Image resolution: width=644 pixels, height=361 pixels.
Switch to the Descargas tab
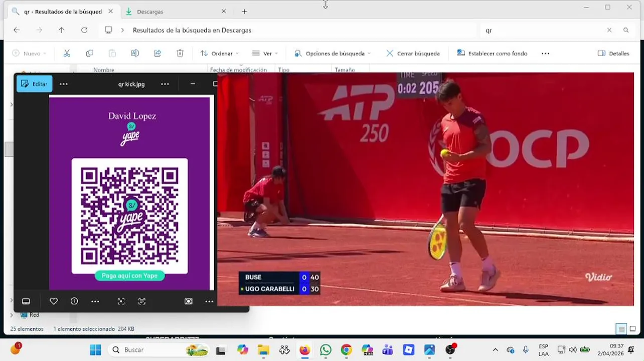pyautogui.click(x=150, y=12)
